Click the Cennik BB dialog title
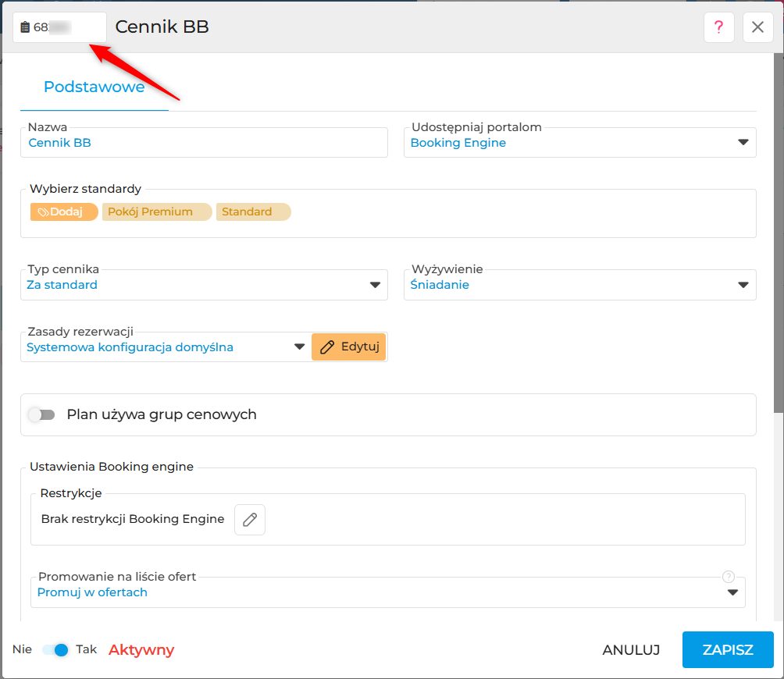This screenshot has width=784, height=679. click(x=162, y=27)
